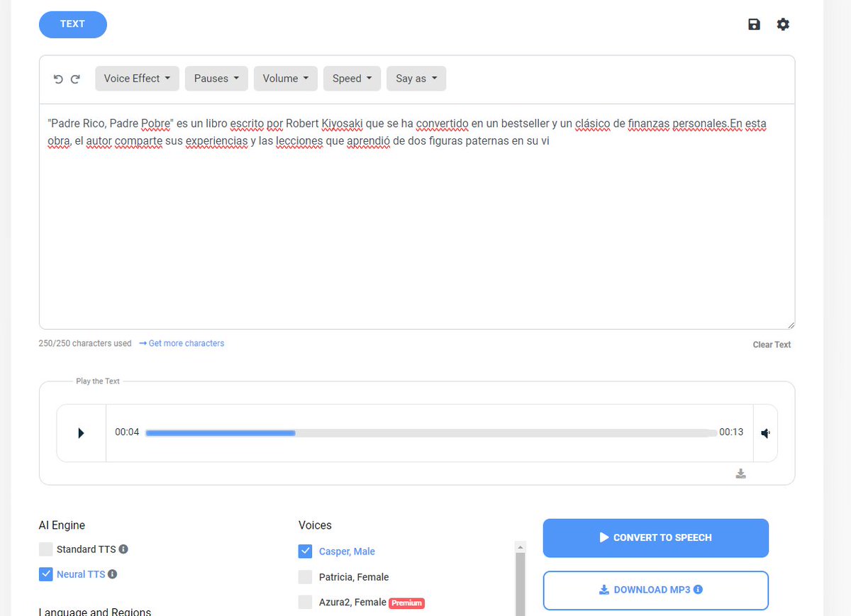The image size is (851, 616).
Task: Enable the Standard TTS checkbox
Action: (x=45, y=549)
